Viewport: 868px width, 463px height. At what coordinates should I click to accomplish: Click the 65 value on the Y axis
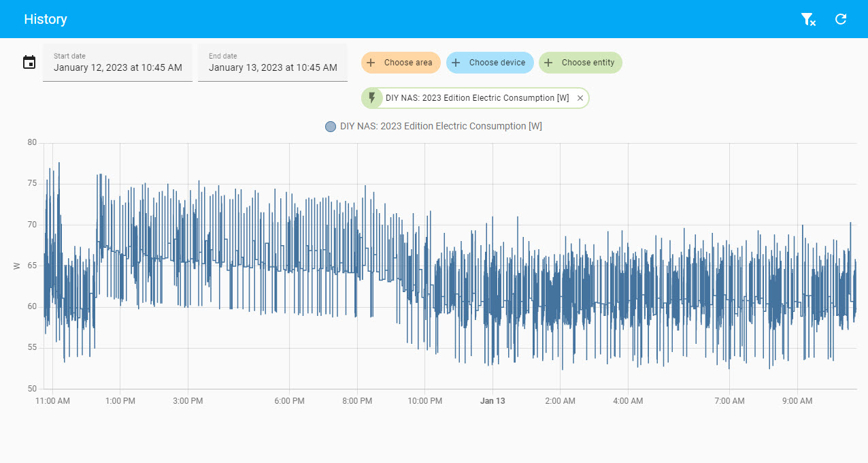point(32,266)
